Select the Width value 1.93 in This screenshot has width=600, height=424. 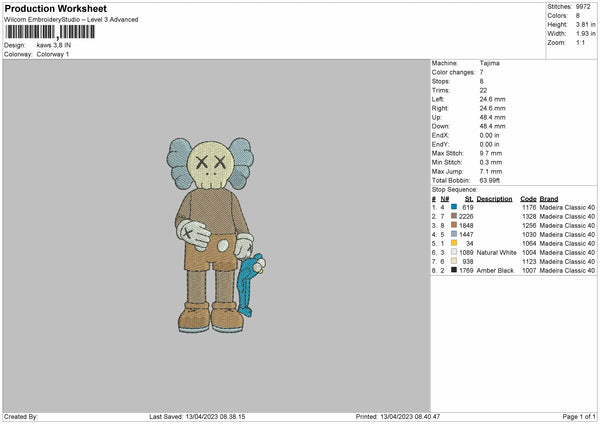585,34
